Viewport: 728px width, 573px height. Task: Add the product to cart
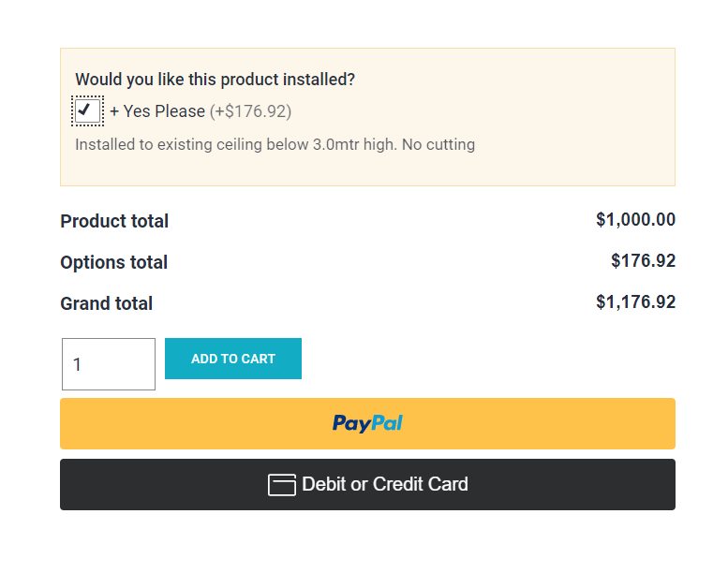(x=233, y=359)
